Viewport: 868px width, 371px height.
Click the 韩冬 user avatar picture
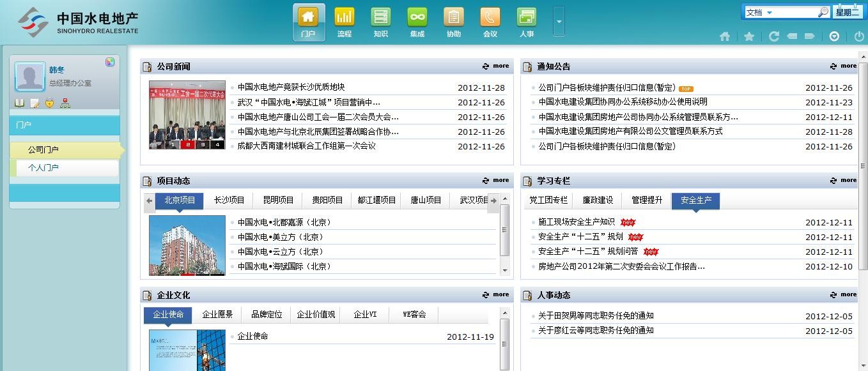tap(30, 77)
